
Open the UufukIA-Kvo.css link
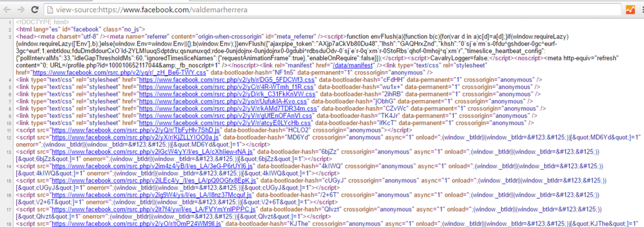point(223,102)
